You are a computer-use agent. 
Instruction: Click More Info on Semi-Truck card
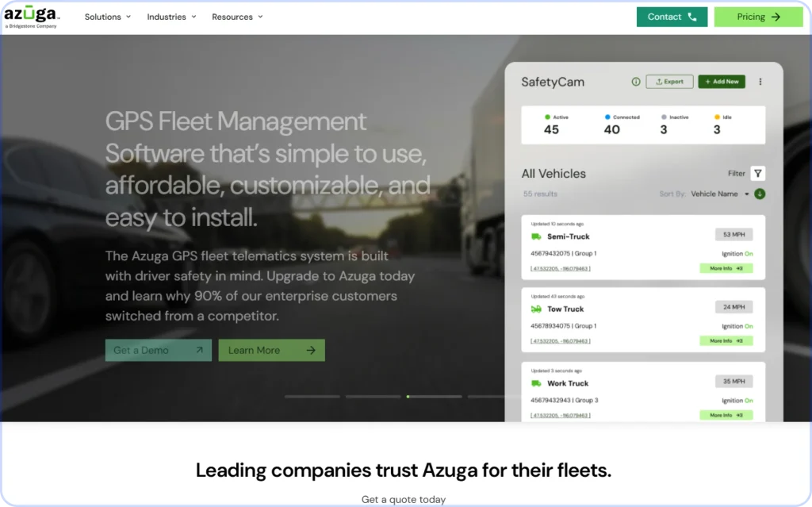tap(726, 268)
